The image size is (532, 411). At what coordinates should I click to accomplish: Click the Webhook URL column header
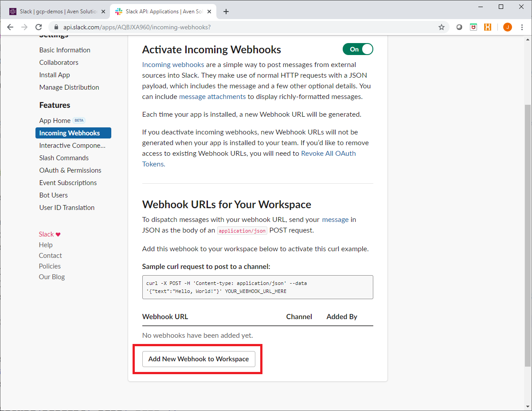click(x=165, y=317)
